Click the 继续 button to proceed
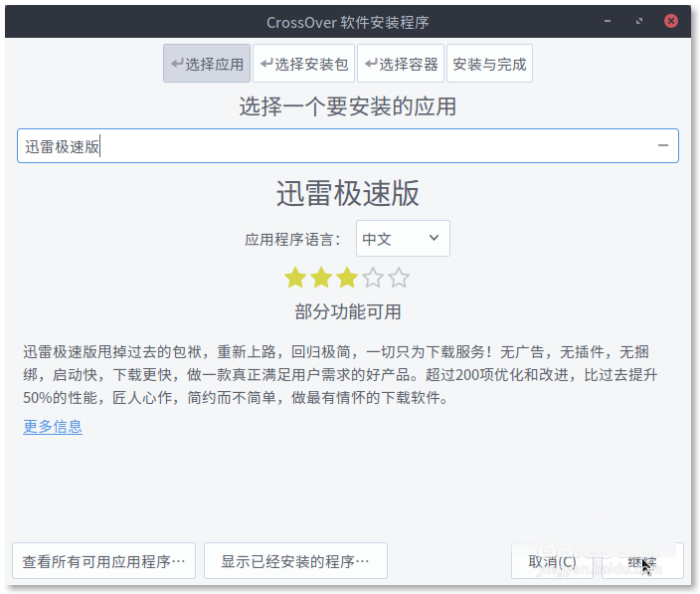The width and height of the screenshot is (700, 594). click(x=642, y=561)
